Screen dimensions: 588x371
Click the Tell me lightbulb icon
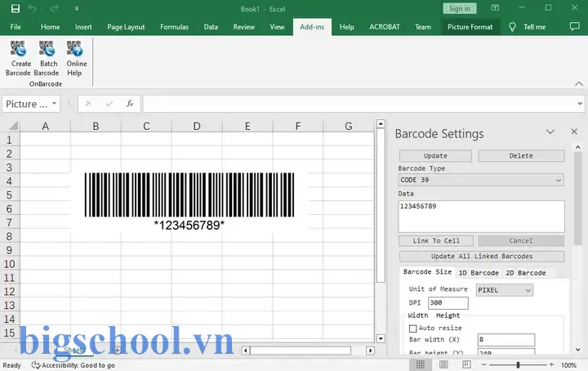[x=512, y=27]
